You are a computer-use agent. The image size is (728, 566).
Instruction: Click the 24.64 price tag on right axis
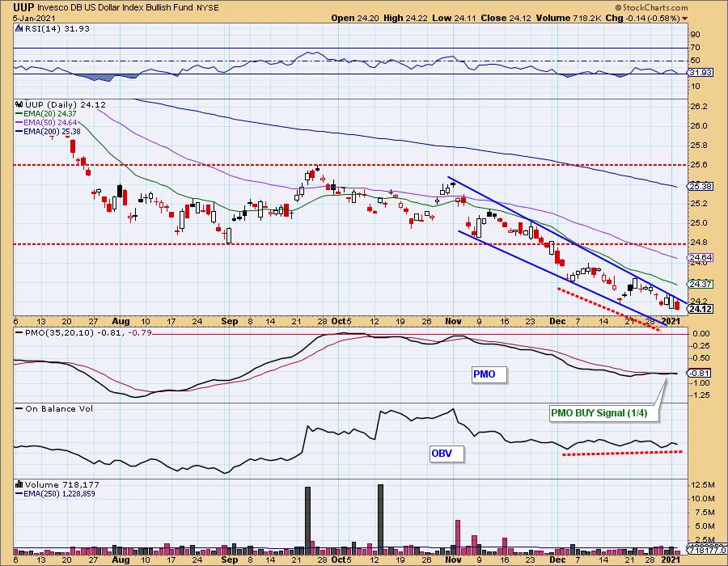pyautogui.click(x=700, y=257)
